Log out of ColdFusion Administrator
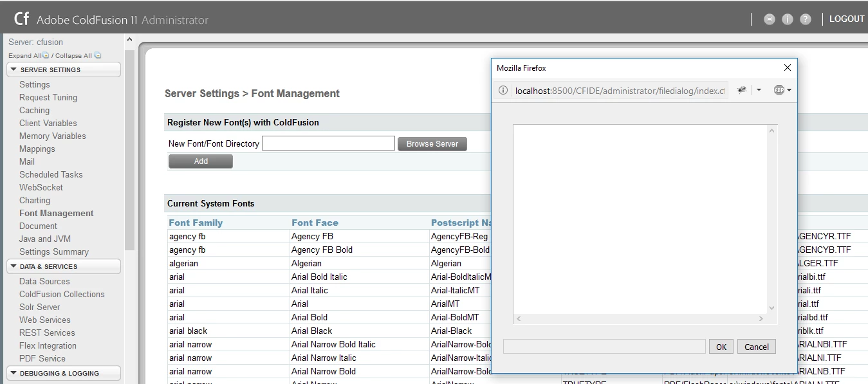 coord(847,19)
